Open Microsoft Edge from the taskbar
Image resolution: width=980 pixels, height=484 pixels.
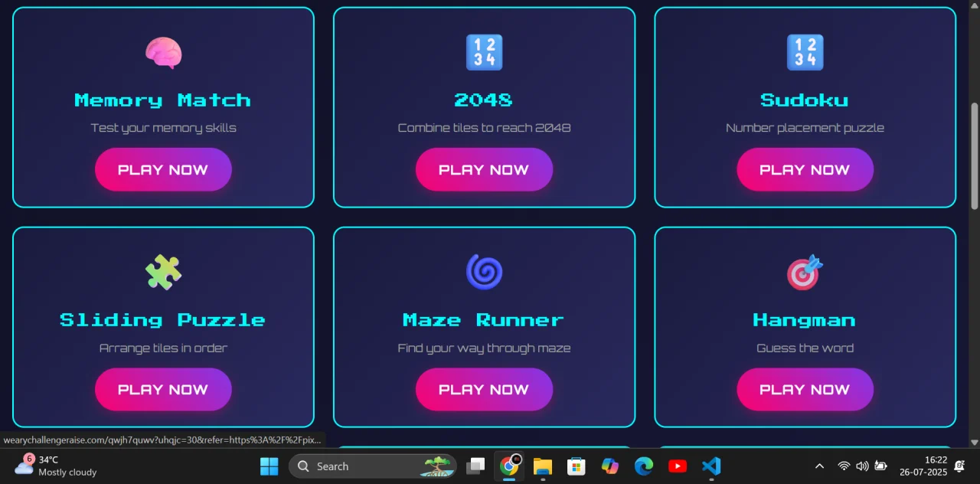[644, 466]
